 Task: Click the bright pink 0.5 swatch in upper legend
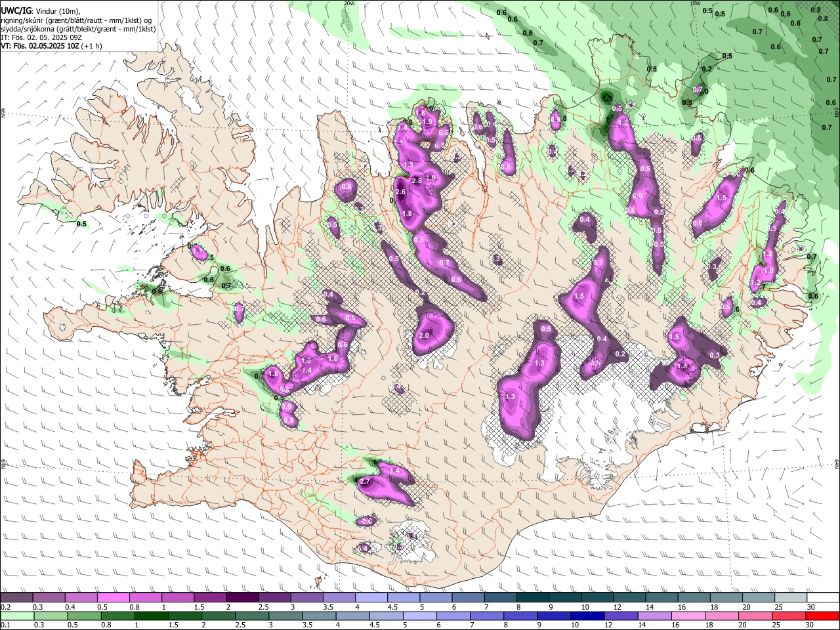113,597
